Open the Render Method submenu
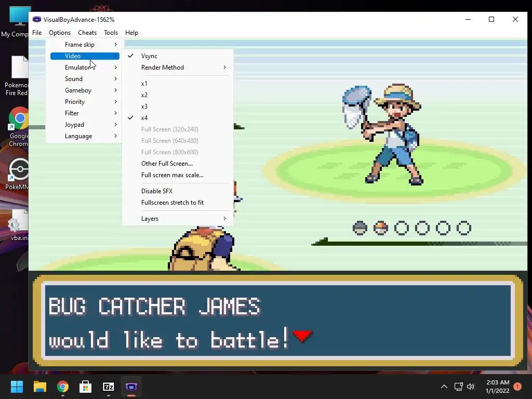The height and width of the screenshot is (399, 532). (178, 68)
